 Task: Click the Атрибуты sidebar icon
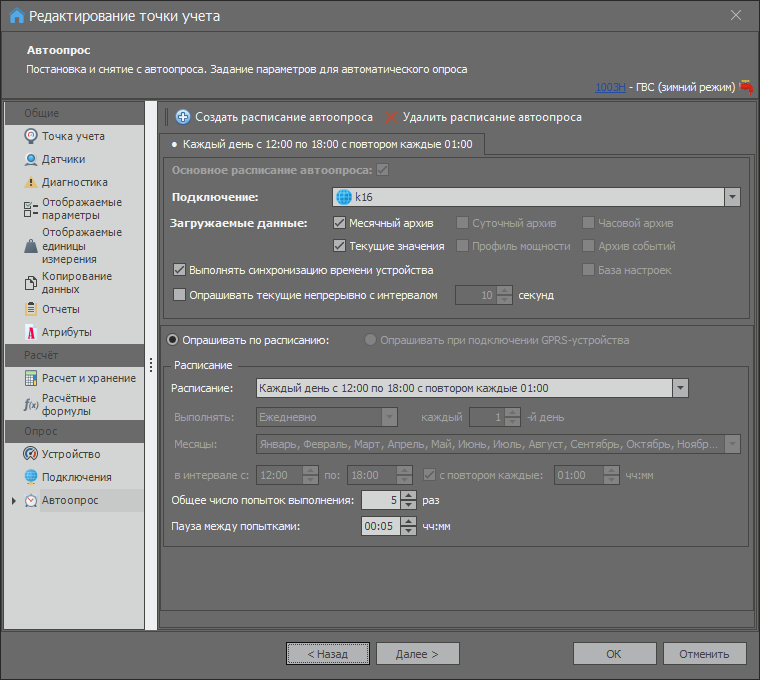(x=31, y=332)
